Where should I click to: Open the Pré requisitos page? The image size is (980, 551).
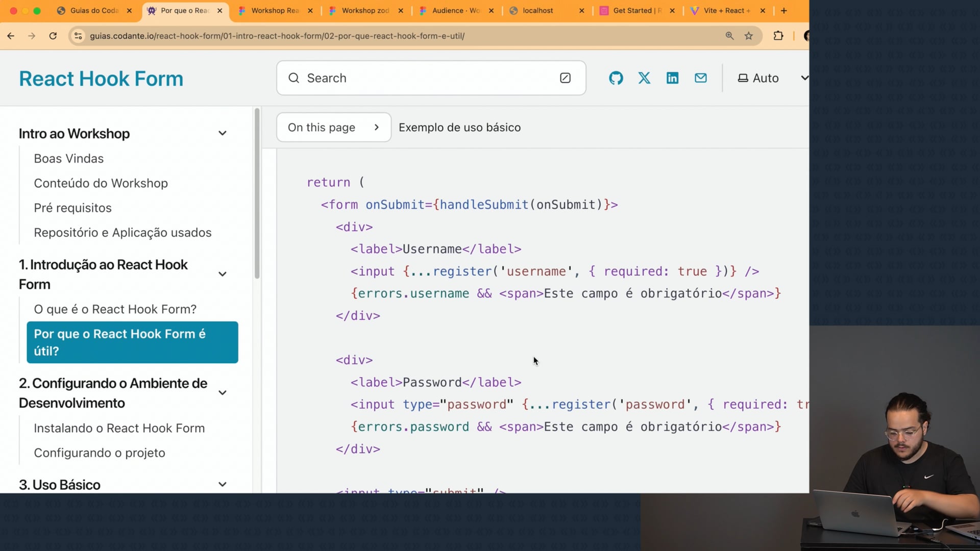[x=72, y=208]
